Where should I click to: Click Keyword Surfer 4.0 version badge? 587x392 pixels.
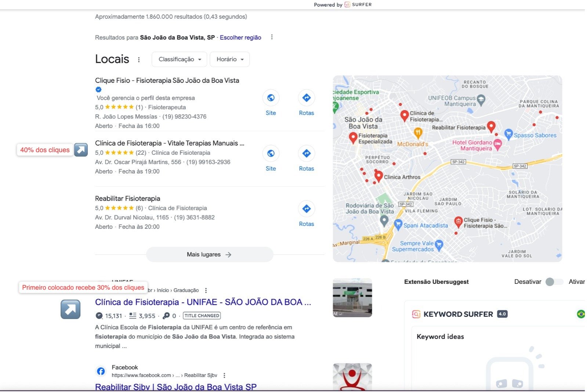(x=502, y=314)
